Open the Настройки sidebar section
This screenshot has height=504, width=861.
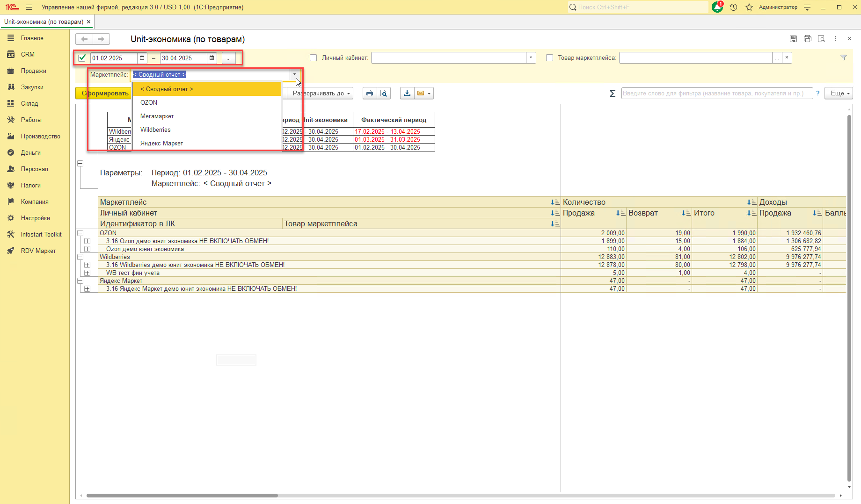coord(35,218)
